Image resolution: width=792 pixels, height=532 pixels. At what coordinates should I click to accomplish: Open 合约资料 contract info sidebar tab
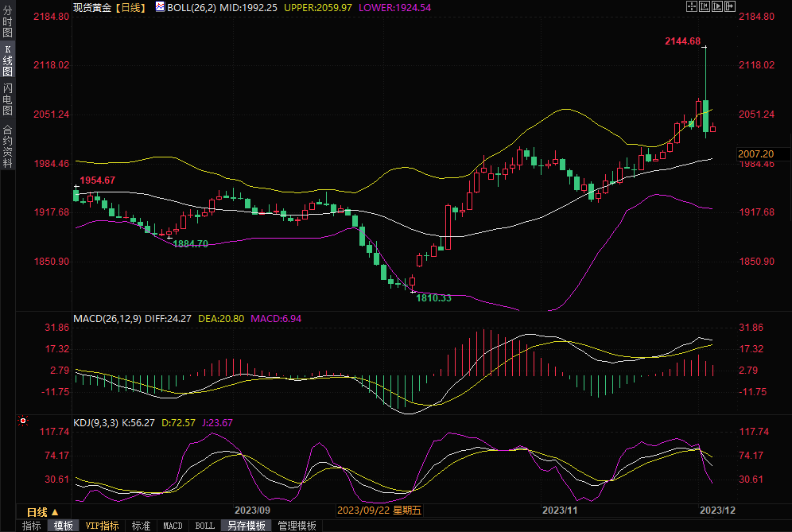(7, 146)
